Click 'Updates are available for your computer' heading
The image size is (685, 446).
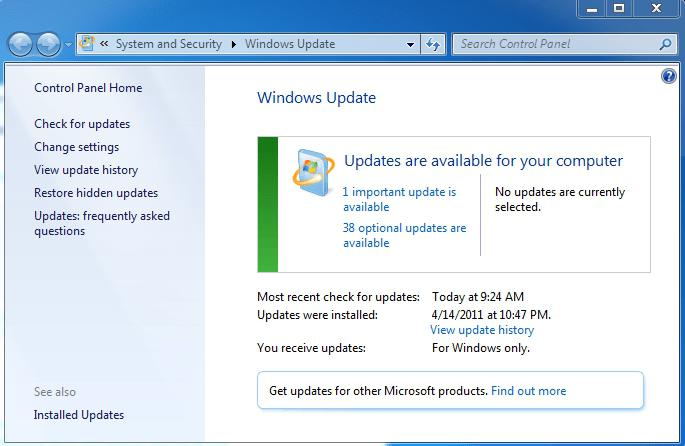pyautogui.click(x=483, y=161)
